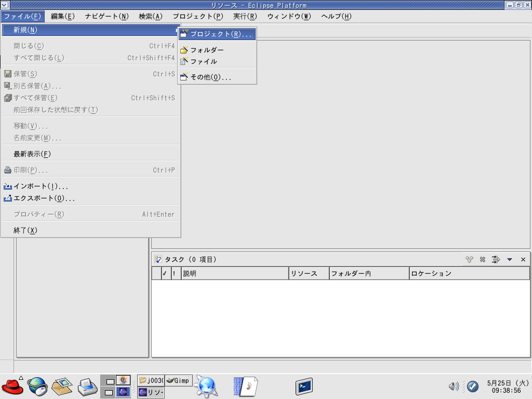This screenshot has width=532, height=399.
Task: Open the printer manager panel icon
Action: point(87,387)
